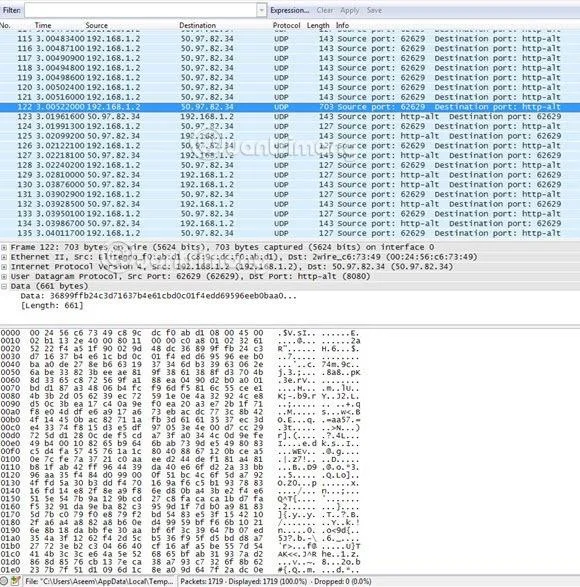Click the ASCII text 'AK<<.J^R' in bytes pane
580x587 pixels.
tap(297, 554)
